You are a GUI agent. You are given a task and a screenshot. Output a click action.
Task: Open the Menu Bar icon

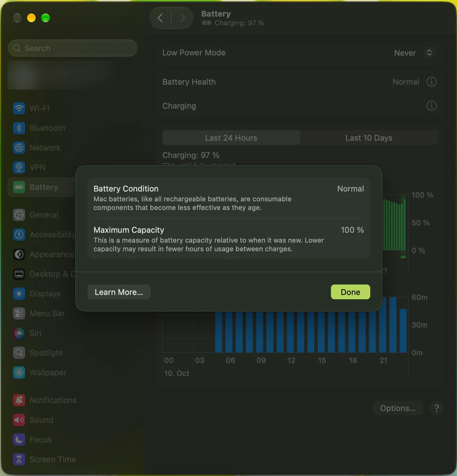[19, 314]
